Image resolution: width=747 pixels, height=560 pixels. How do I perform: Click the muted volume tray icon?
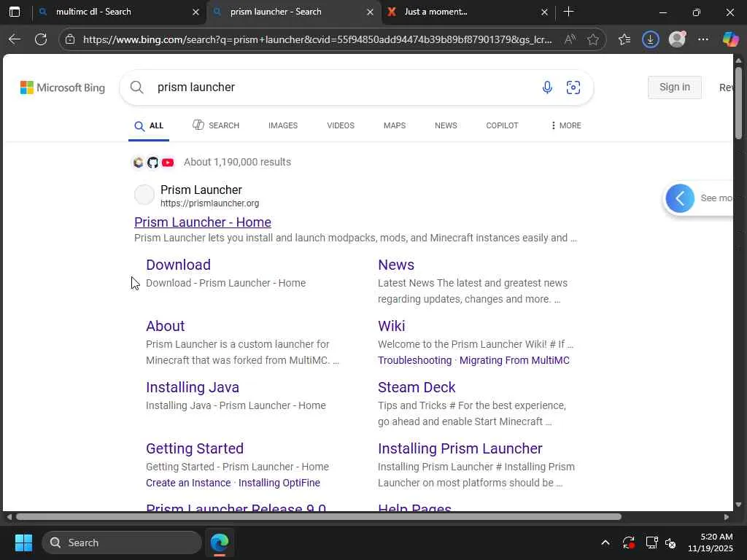click(670, 542)
